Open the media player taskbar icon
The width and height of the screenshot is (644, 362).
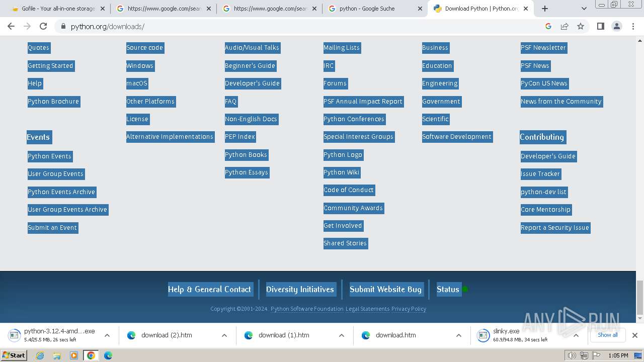point(74,355)
